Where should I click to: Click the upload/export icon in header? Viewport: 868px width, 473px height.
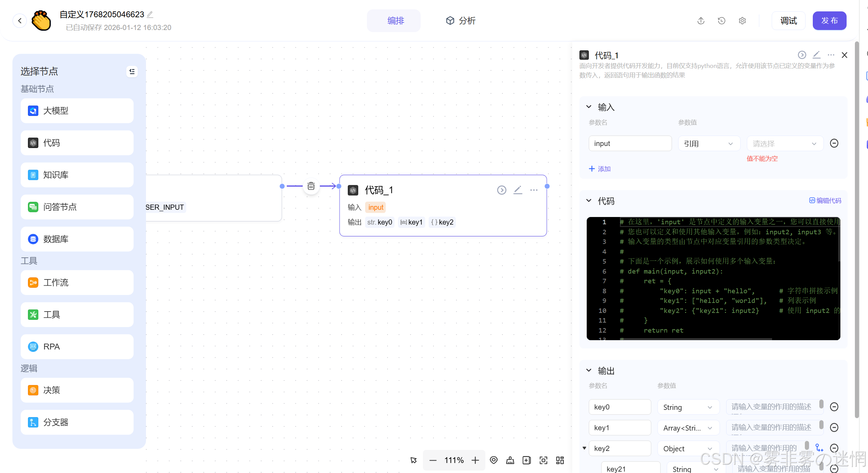click(x=701, y=21)
